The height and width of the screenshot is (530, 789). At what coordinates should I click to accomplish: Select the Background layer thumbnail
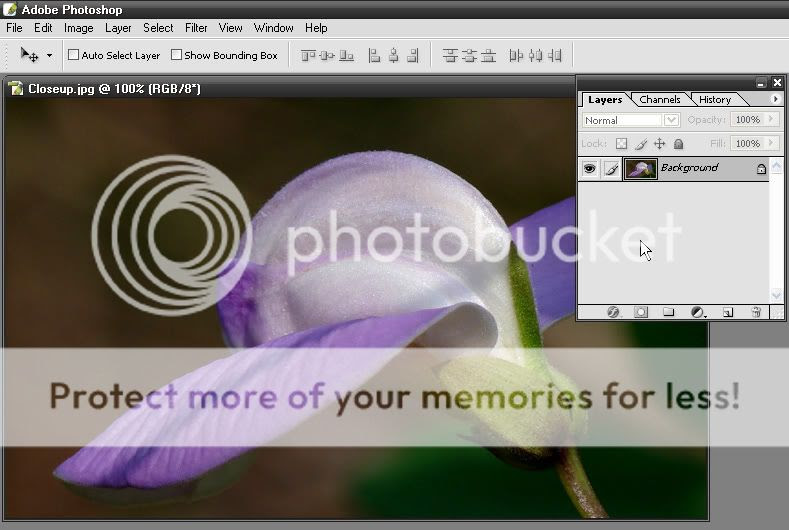641,169
